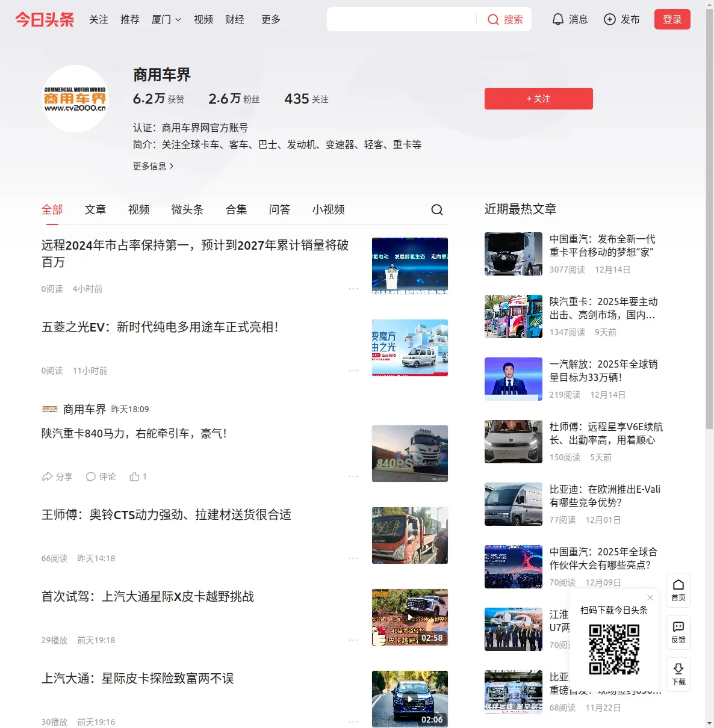Screen dimensions: 714x728
Task: Share the 陕汽重卡840马力 post
Action: 57,477
